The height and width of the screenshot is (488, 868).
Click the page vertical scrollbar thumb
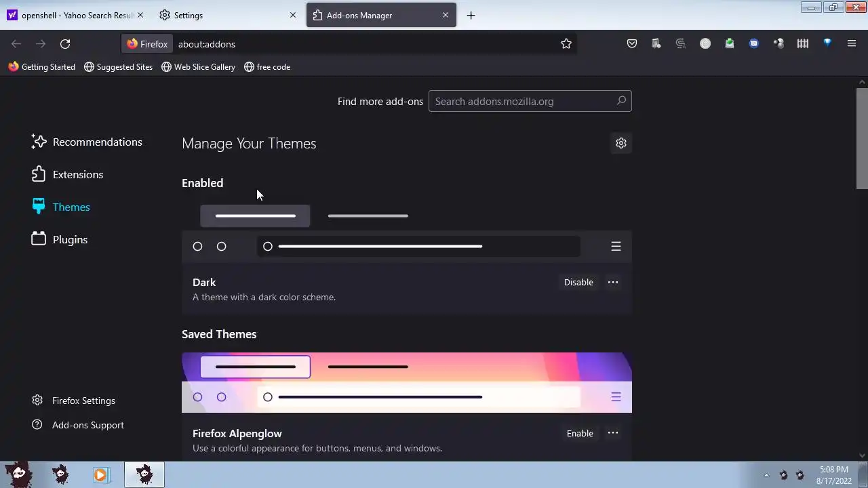click(x=862, y=138)
